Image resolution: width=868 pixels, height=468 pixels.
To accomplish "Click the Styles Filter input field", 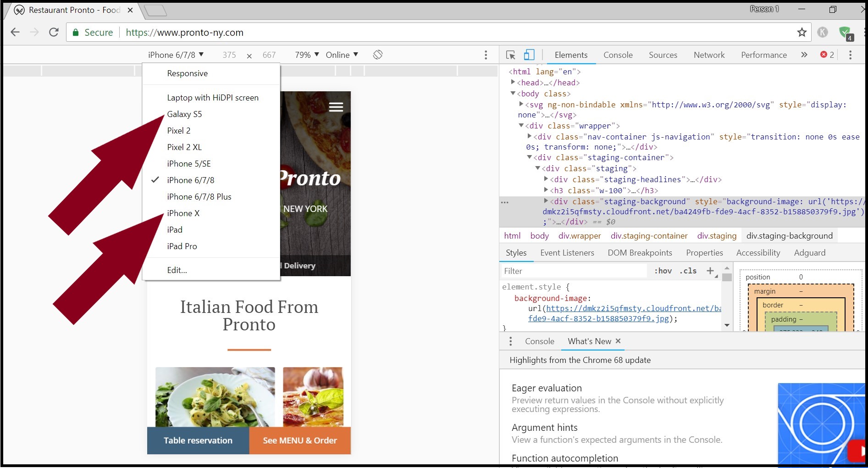I will coord(573,271).
